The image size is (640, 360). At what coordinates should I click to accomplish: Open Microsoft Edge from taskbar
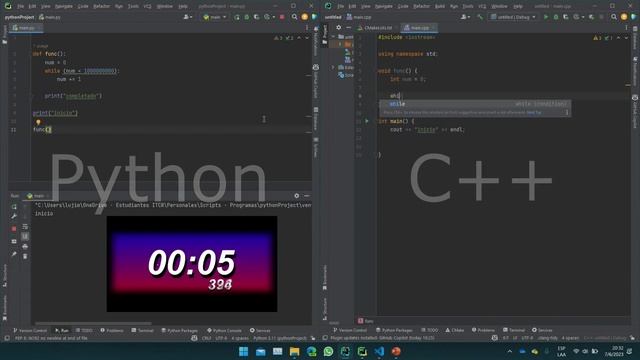311,351
